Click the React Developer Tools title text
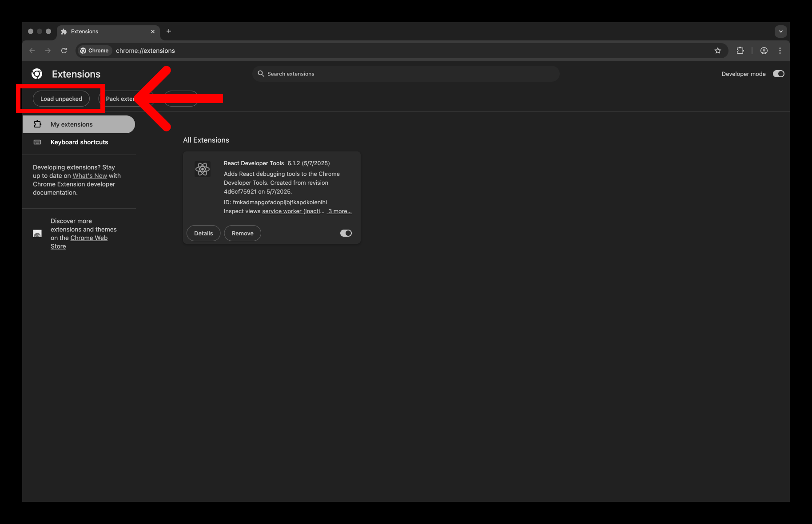The height and width of the screenshot is (524, 812). tap(254, 163)
